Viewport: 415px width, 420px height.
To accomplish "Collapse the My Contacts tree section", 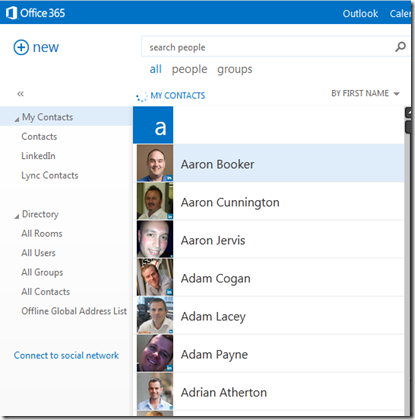I will (17, 119).
